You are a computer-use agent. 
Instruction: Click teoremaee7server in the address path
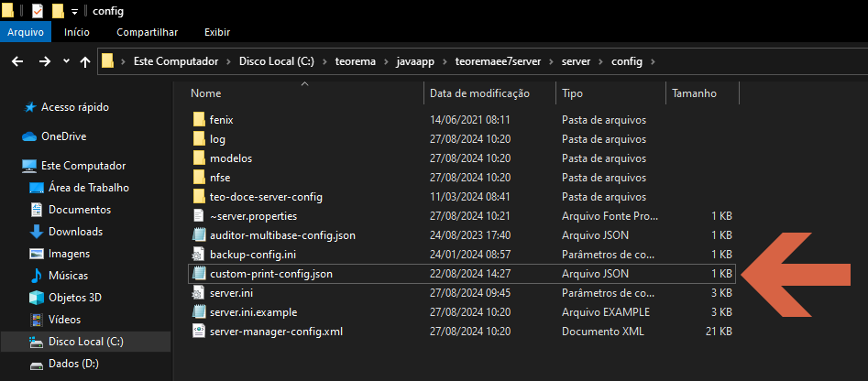coord(498,61)
